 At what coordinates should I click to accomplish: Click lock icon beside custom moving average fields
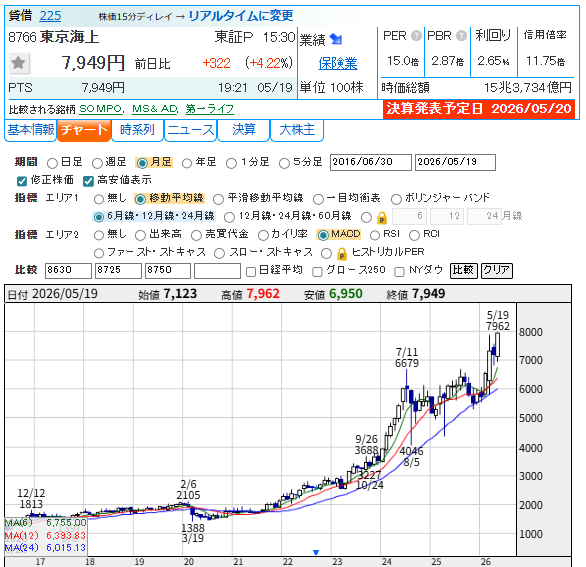pos(381,217)
